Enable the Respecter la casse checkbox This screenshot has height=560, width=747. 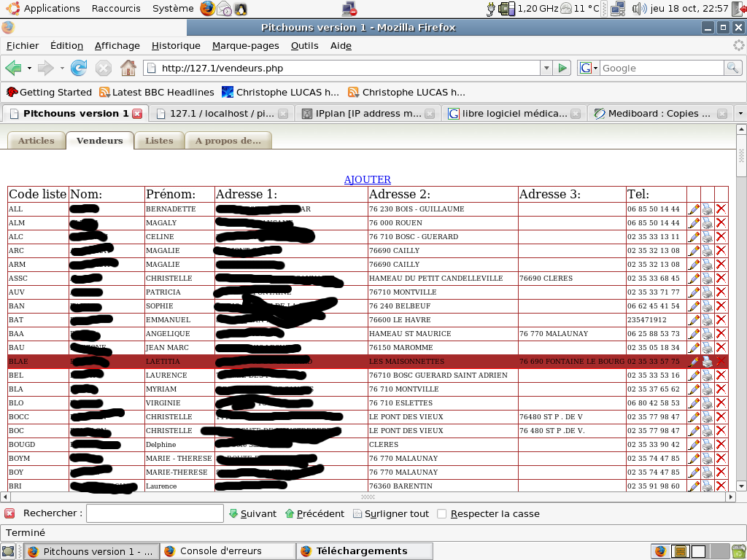point(442,513)
